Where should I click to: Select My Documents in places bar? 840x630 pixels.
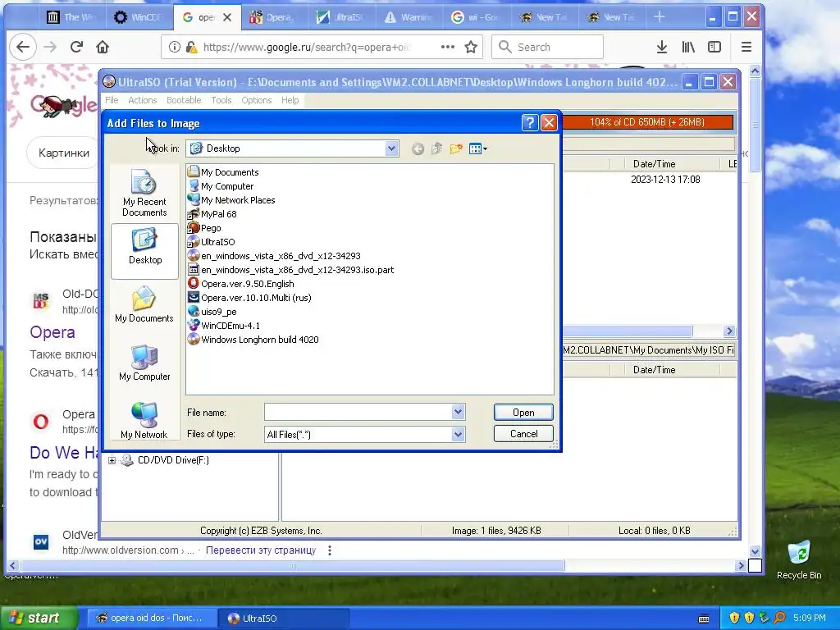point(144,304)
